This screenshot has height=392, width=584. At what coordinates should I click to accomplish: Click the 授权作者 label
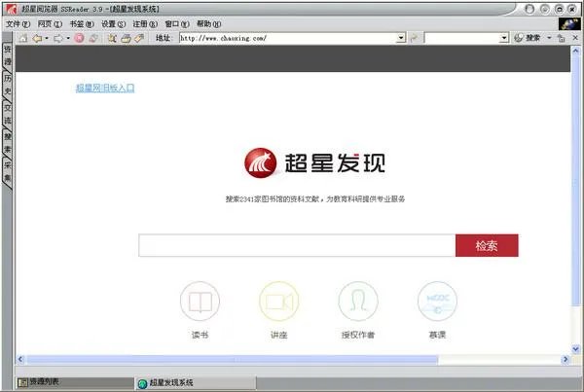click(x=358, y=335)
